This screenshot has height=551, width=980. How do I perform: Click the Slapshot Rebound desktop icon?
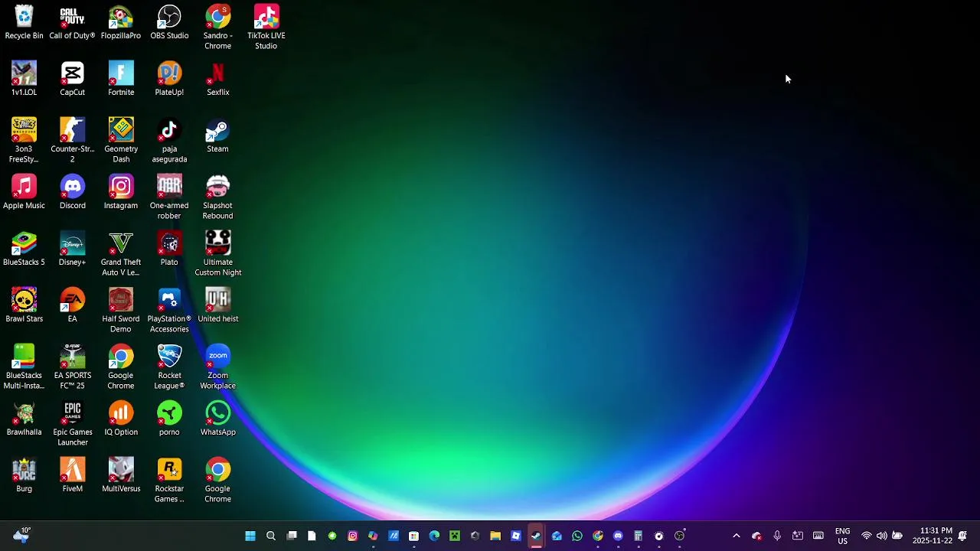pyautogui.click(x=217, y=197)
